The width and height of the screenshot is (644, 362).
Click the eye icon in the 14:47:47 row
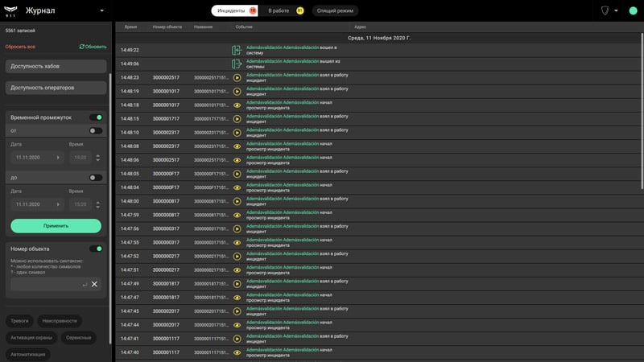coord(237,298)
